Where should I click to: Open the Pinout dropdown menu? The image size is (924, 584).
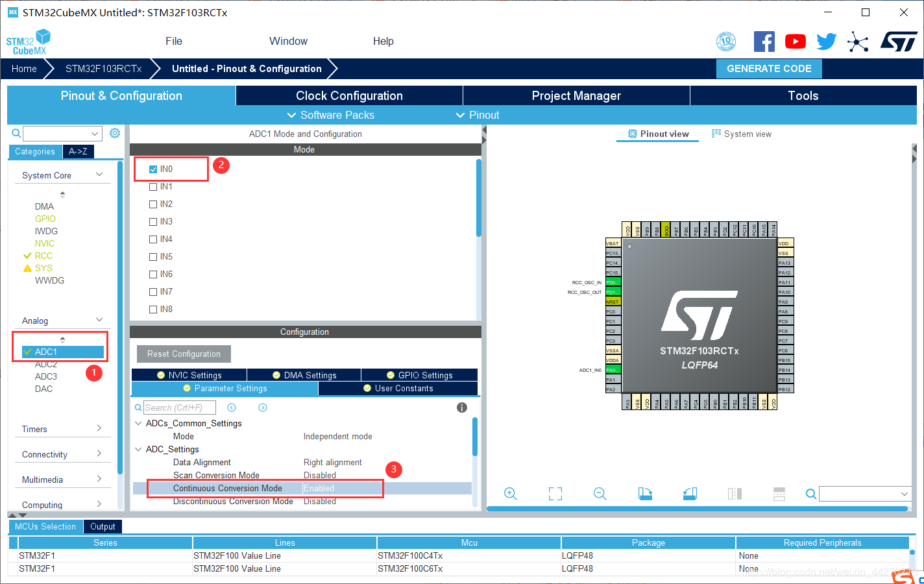[478, 115]
